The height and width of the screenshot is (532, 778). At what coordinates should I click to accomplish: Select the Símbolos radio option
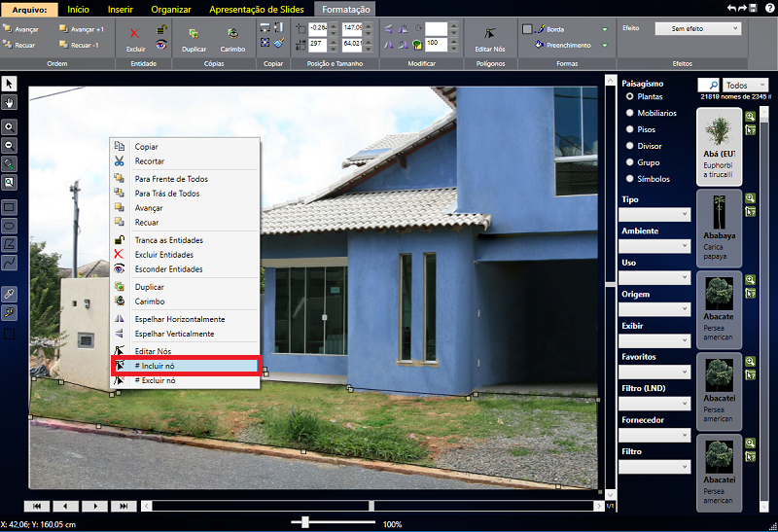(630, 179)
